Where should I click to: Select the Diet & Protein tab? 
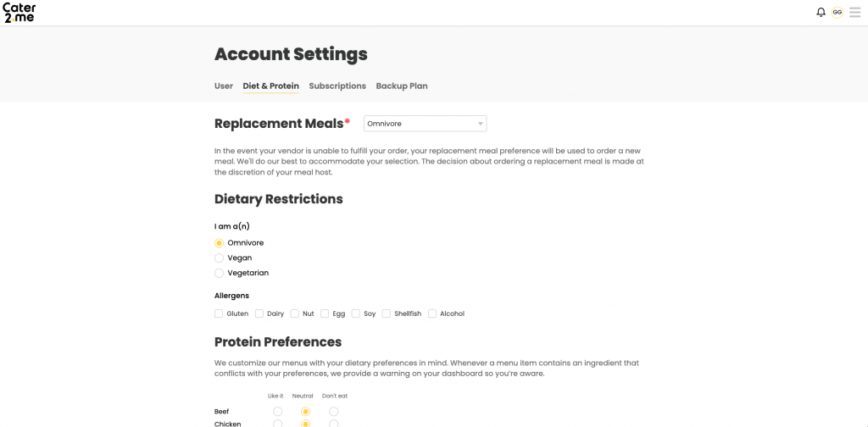tap(270, 86)
